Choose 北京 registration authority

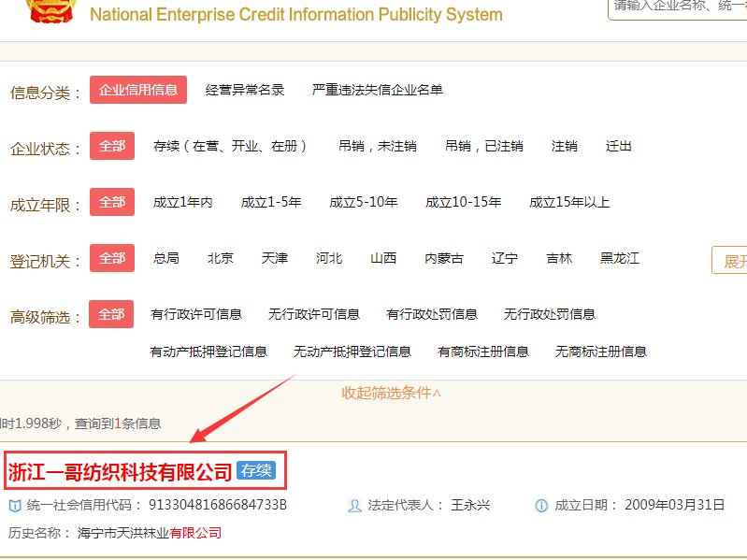221,258
